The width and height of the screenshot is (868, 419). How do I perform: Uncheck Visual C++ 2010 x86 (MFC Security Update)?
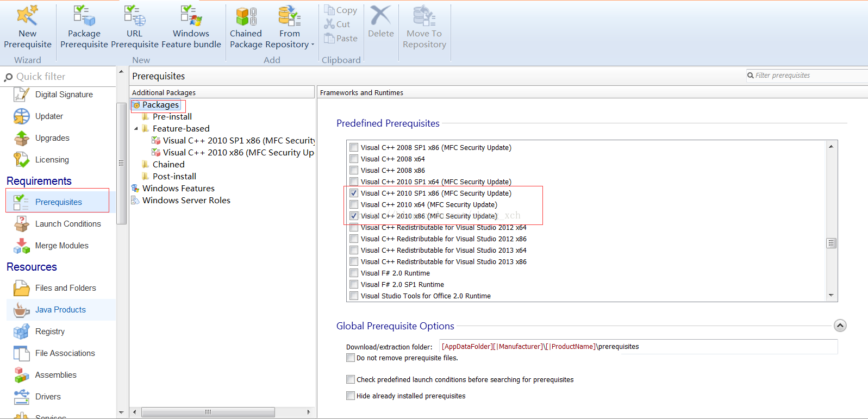click(354, 216)
